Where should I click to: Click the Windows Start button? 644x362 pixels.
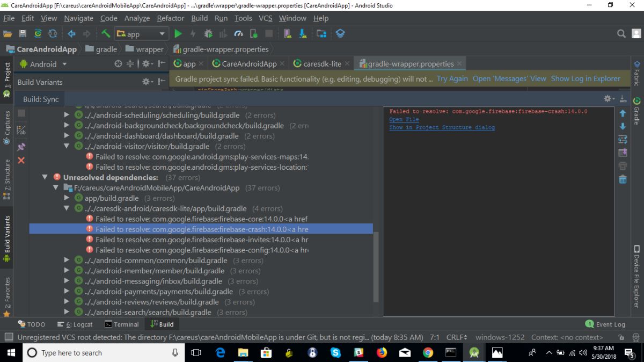pyautogui.click(x=11, y=352)
